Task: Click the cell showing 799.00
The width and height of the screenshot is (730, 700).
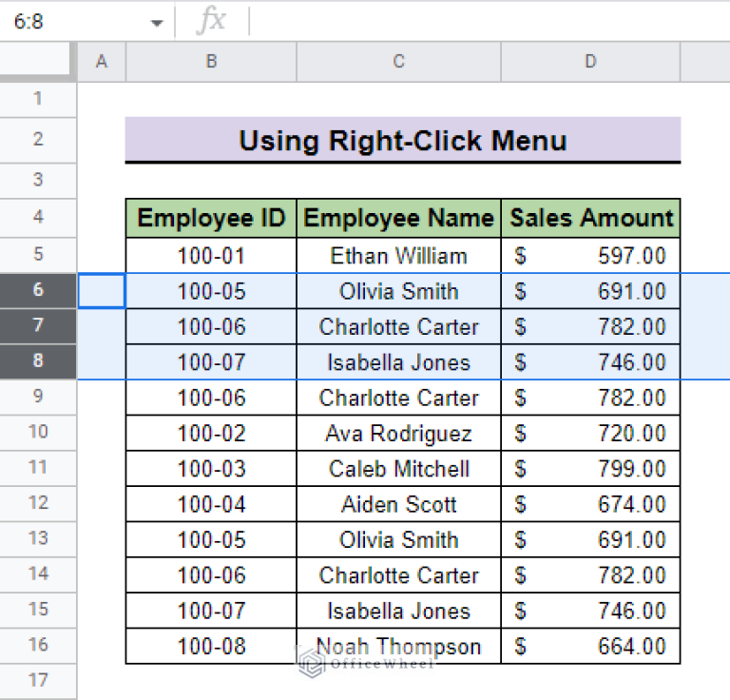Action: (590, 469)
